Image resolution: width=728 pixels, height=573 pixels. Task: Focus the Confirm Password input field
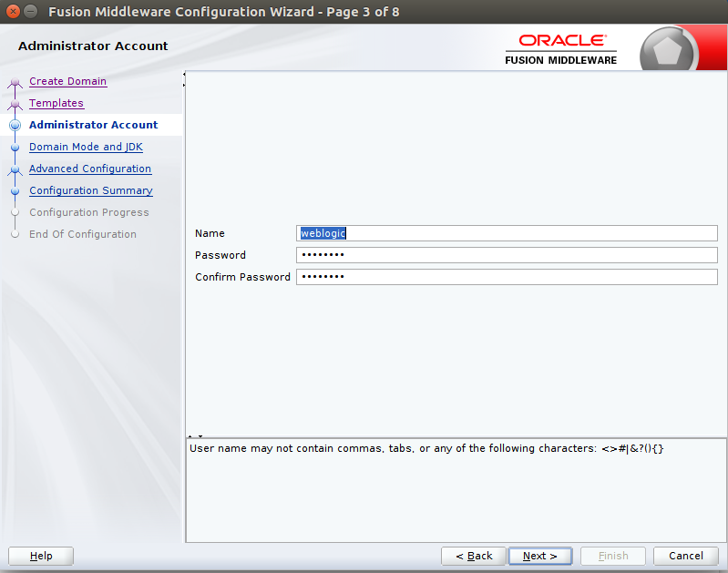tap(507, 277)
